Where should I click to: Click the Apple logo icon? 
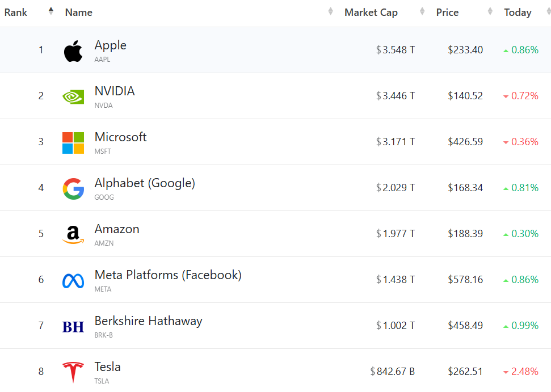coord(73,51)
